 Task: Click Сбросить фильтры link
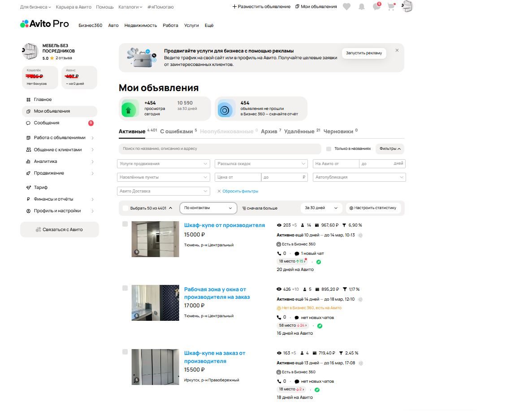coord(238,191)
